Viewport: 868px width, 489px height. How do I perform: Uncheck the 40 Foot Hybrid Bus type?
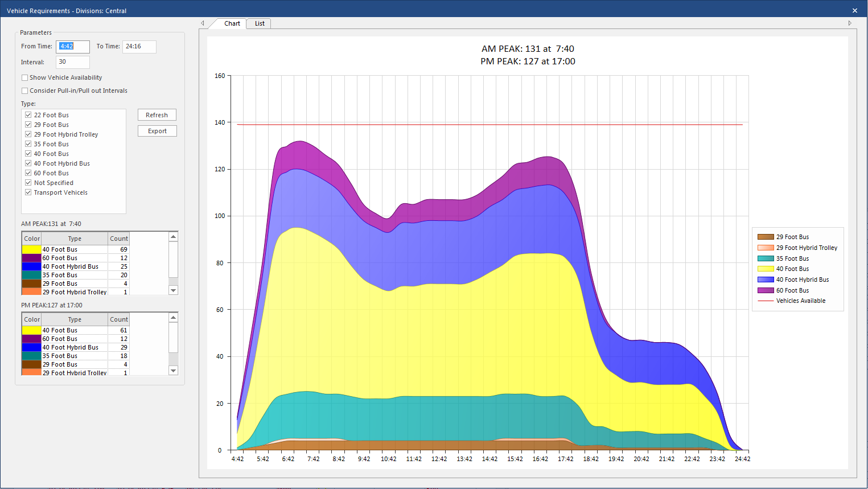(x=28, y=163)
